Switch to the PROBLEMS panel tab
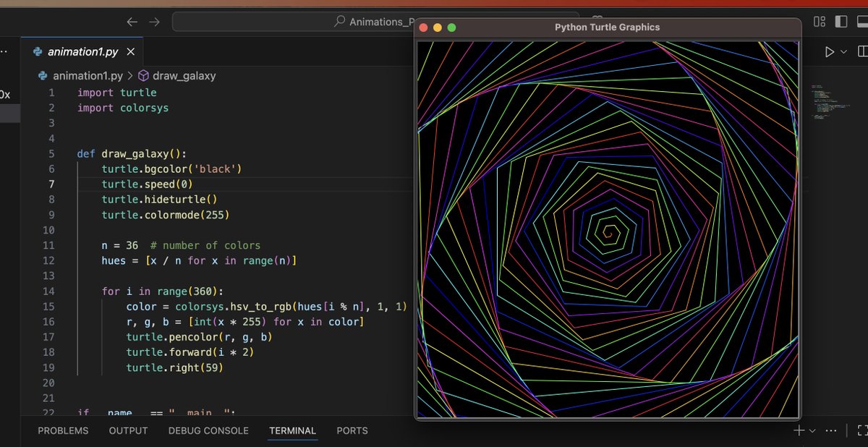Image resolution: width=868 pixels, height=447 pixels. pos(63,430)
